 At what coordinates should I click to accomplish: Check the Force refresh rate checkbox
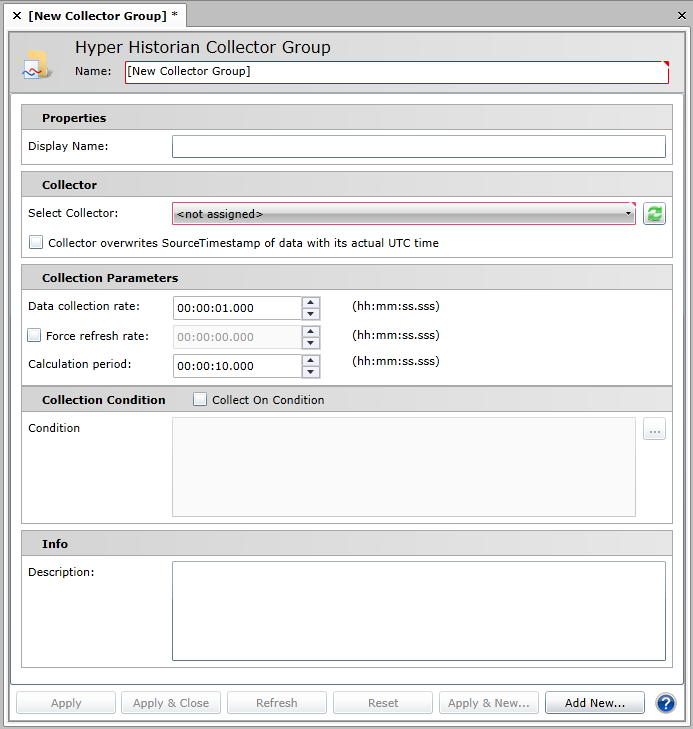click(34, 336)
